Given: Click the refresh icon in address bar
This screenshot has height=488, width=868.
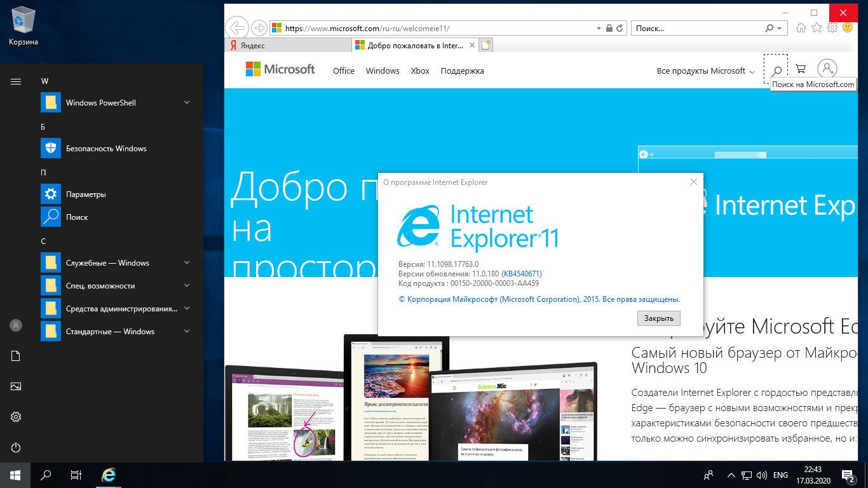Looking at the screenshot, I should click(620, 29).
